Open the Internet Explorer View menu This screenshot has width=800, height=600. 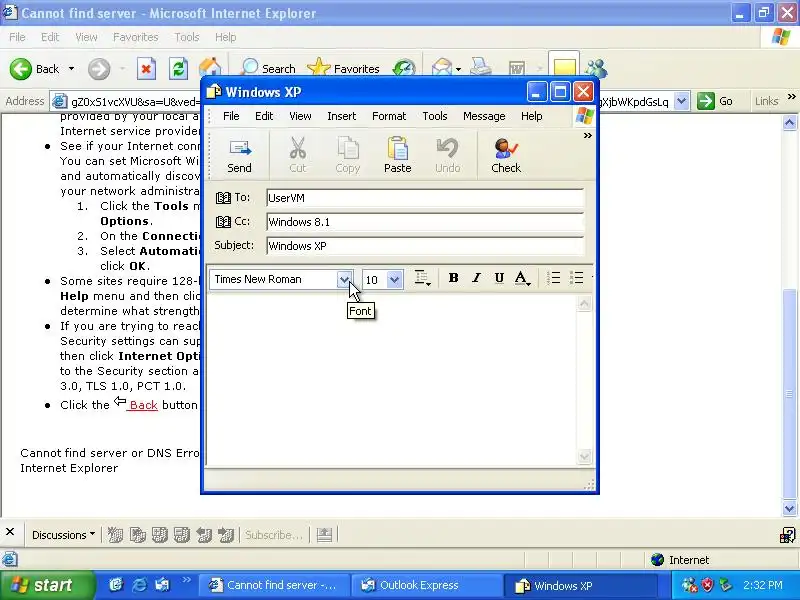click(x=86, y=37)
